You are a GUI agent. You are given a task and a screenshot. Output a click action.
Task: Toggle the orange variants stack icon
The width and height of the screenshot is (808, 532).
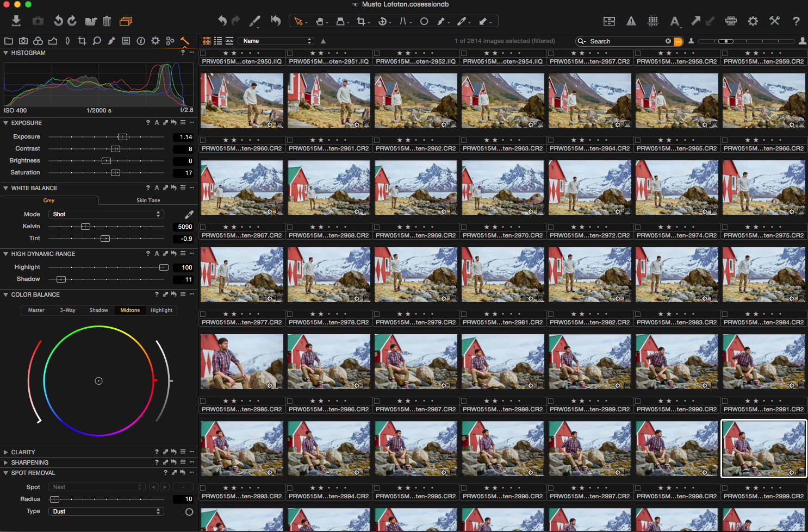pos(126,21)
